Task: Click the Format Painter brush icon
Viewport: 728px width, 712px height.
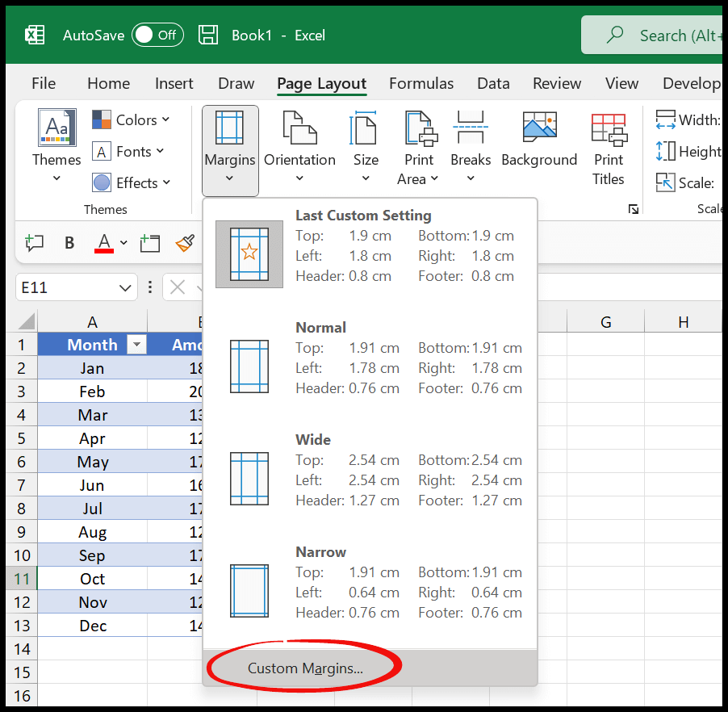Action: [x=185, y=243]
